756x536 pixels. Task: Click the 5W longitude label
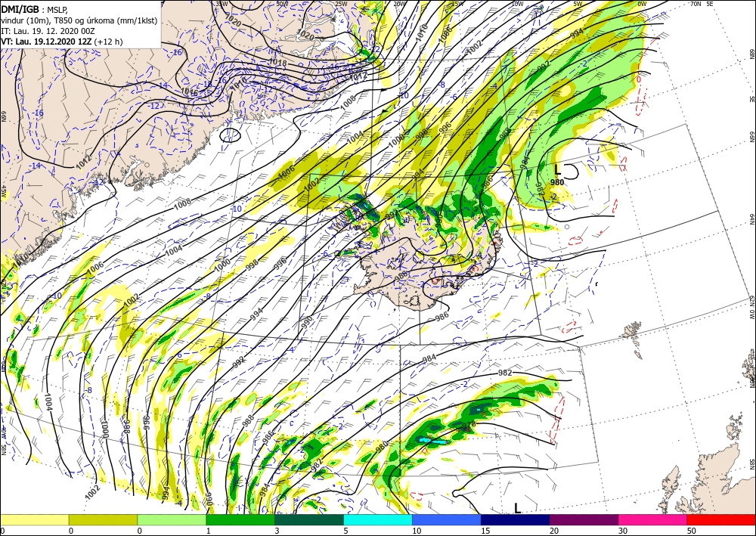[x=579, y=4]
